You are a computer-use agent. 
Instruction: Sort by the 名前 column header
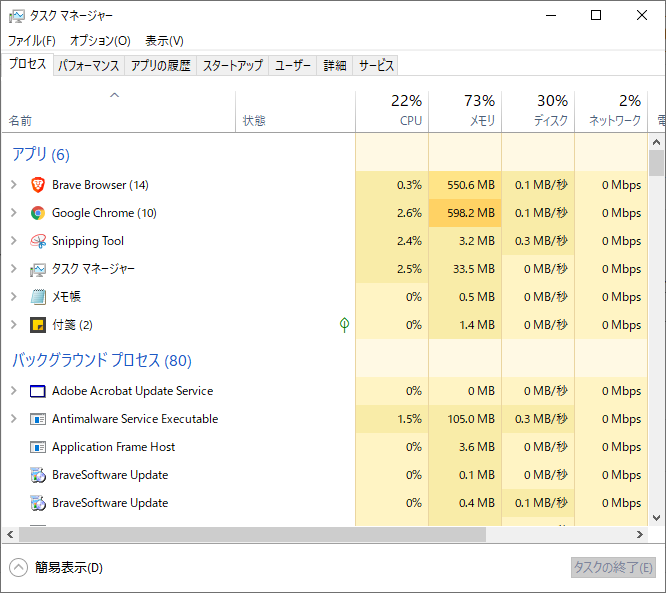[x=119, y=111]
